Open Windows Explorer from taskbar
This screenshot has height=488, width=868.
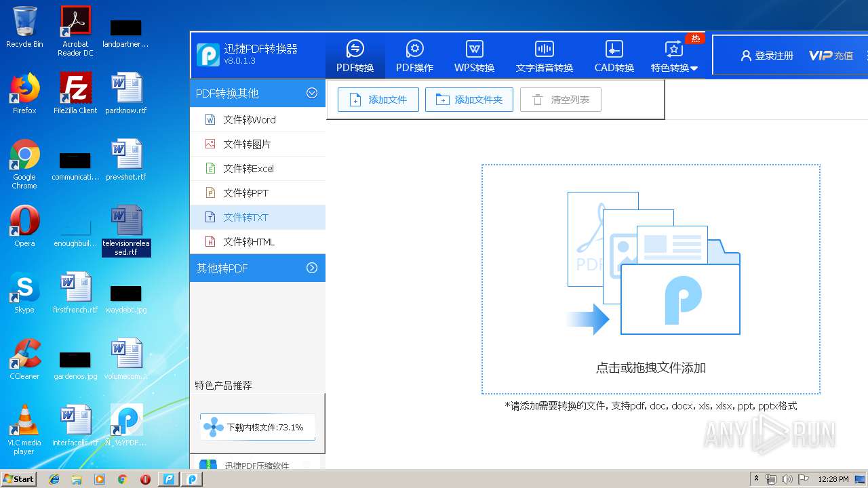(x=77, y=479)
